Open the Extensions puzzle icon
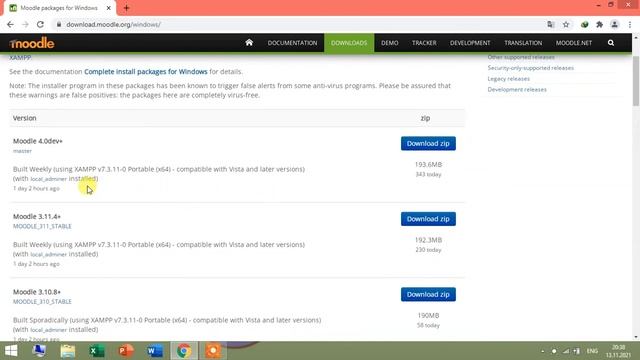The width and height of the screenshot is (640, 360). [599, 24]
